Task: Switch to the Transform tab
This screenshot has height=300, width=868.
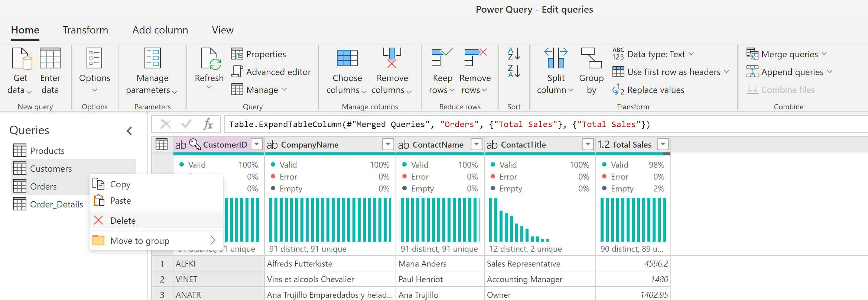Action: point(85,30)
